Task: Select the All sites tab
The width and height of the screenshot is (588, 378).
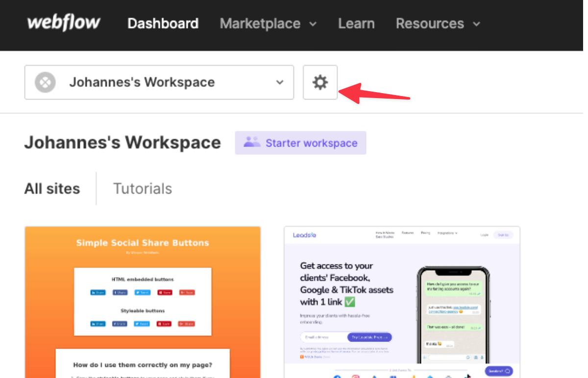Action: pyautogui.click(x=52, y=188)
